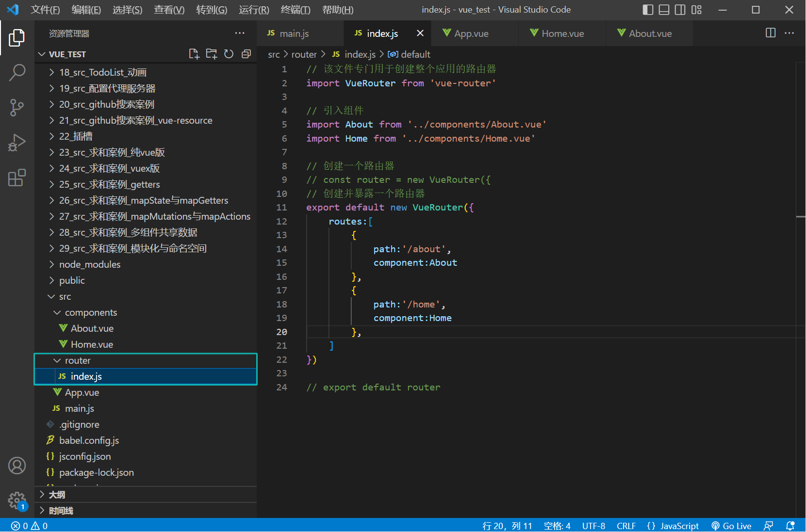This screenshot has width=806, height=532.
Task: Open the Search view in activity bar
Action: 17,73
